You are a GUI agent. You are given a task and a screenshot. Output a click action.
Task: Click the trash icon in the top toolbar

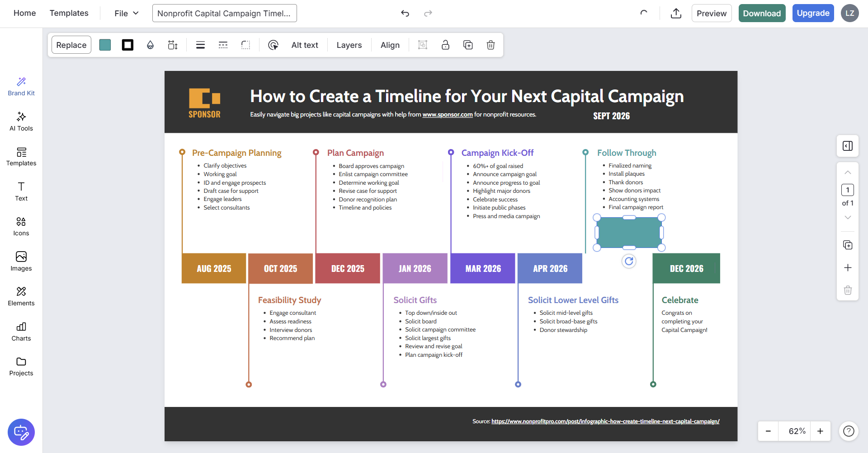coord(491,45)
